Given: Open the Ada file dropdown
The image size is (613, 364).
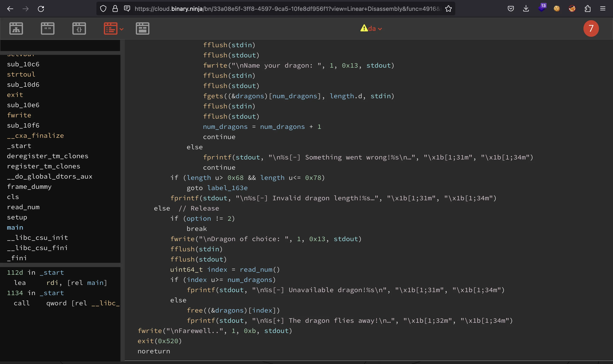Looking at the screenshot, I should [371, 28].
